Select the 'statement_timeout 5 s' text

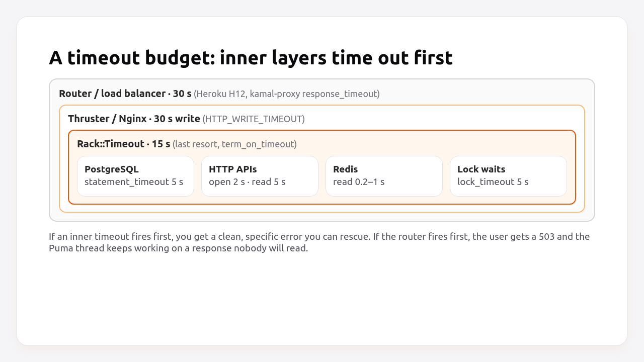(x=134, y=182)
